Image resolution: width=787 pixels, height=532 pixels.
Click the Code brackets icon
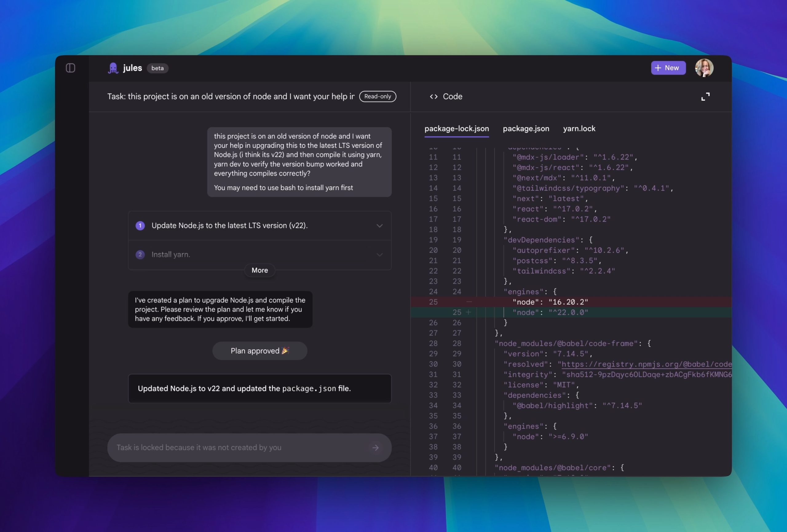pos(433,97)
